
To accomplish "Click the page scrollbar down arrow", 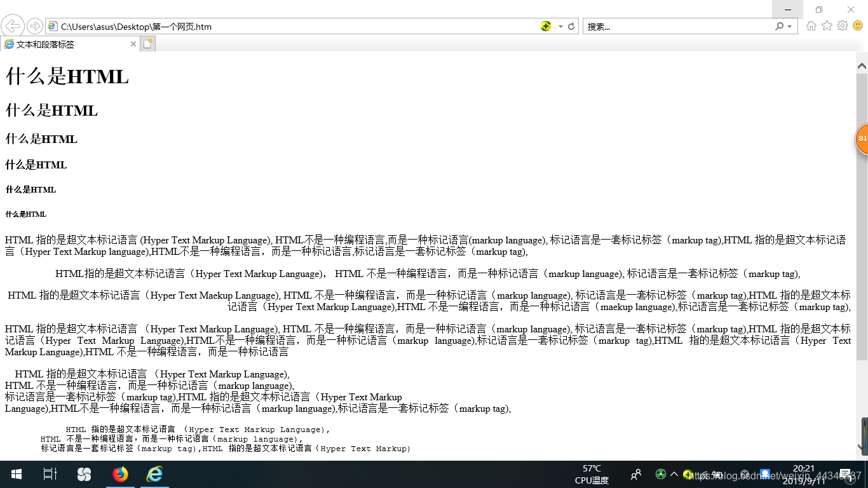I will [x=862, y=447].
